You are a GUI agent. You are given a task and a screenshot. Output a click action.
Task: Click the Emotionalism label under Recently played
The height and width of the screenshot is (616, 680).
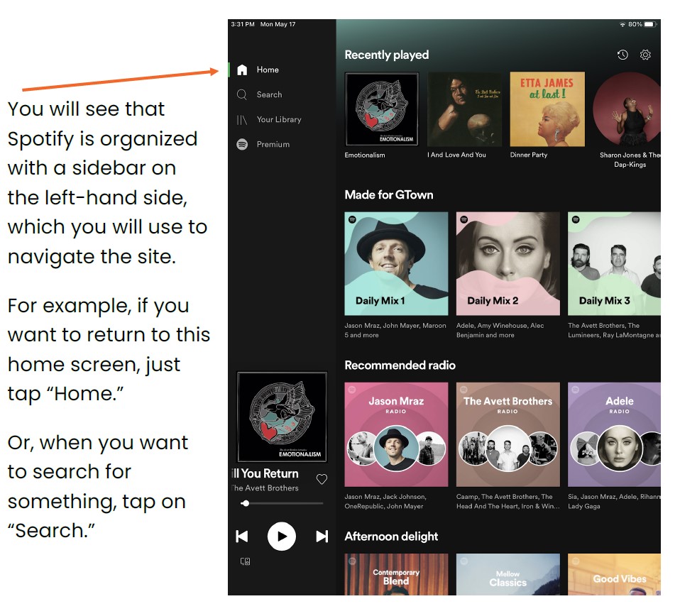point(365,155)
